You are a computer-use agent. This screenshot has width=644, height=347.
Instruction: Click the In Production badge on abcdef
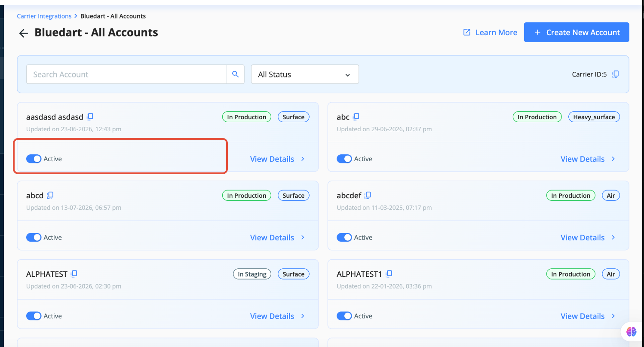(x=571, y=196)
